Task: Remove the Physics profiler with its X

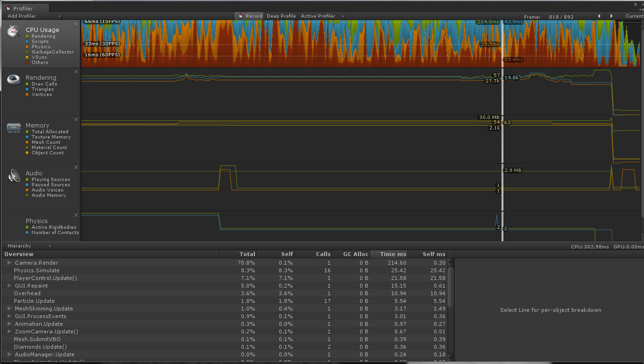Action: pos(76,215)
